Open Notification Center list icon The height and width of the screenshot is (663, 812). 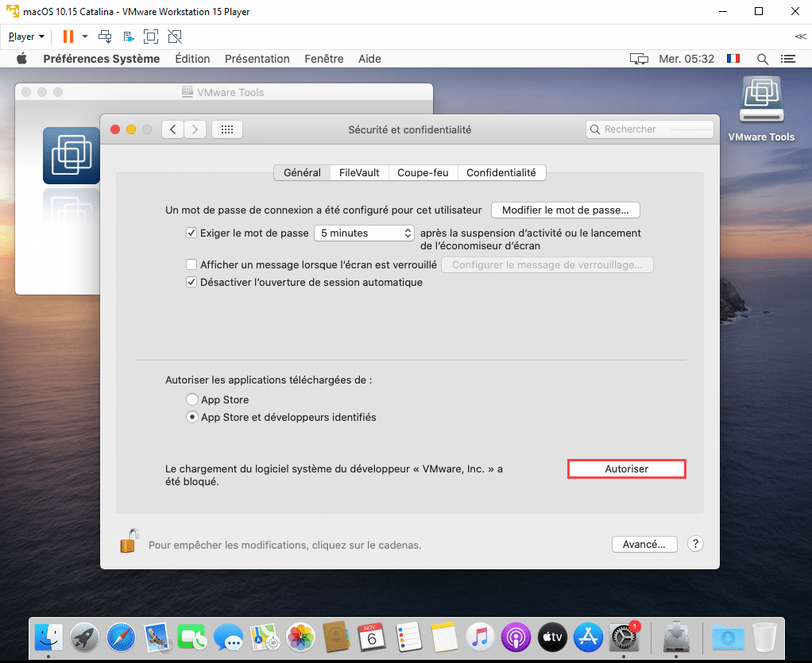(788, 59)
